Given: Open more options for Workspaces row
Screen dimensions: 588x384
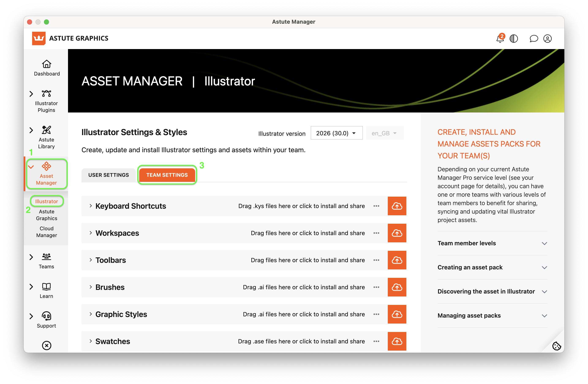Looking at the screenshot, I should pyautogui.click(x=376, y=233).
